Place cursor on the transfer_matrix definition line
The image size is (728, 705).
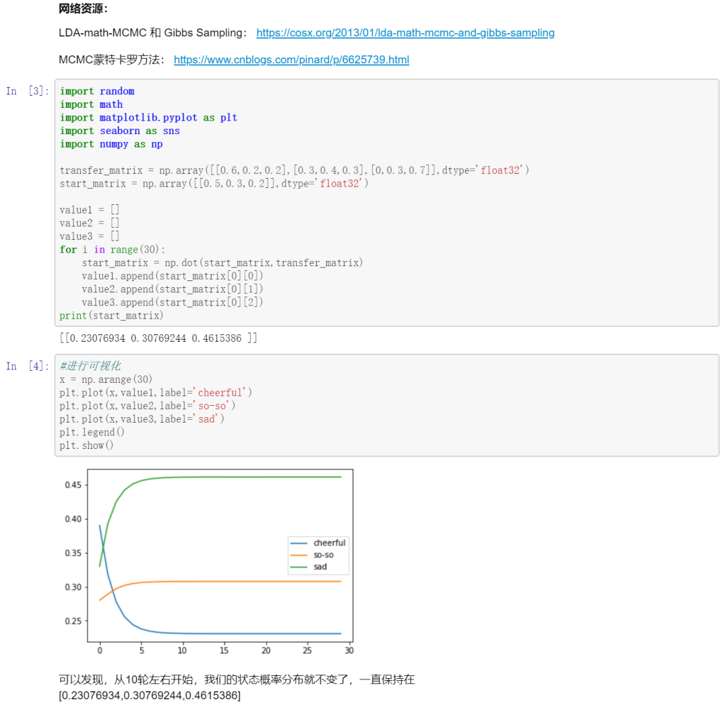[294, 171]
